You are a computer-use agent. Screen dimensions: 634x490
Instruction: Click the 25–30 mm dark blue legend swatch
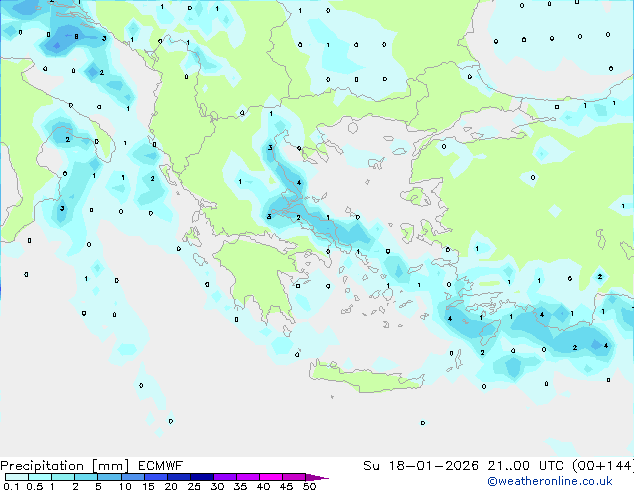click(x=201, y=477)
